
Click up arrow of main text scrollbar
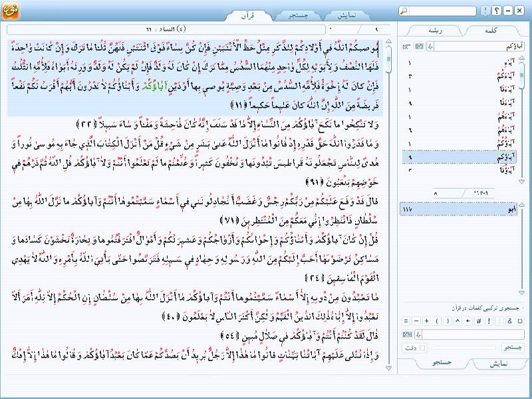389,42
